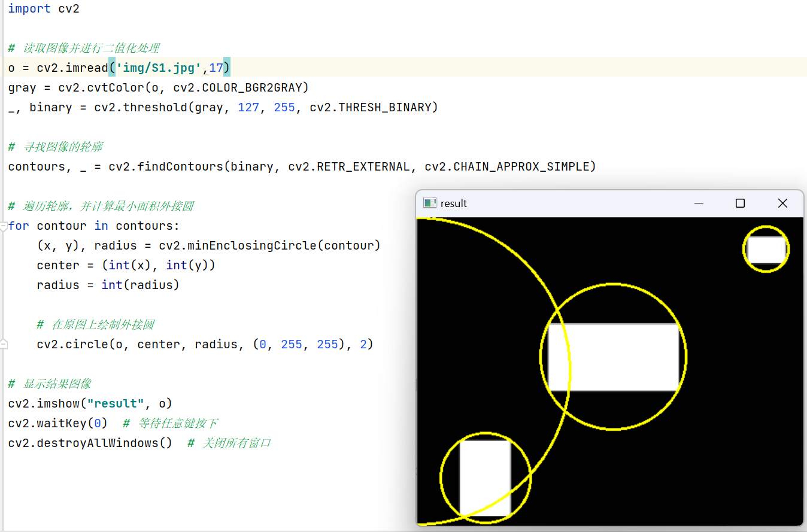Click the comment '显示结果图像'

click(57, 384)
